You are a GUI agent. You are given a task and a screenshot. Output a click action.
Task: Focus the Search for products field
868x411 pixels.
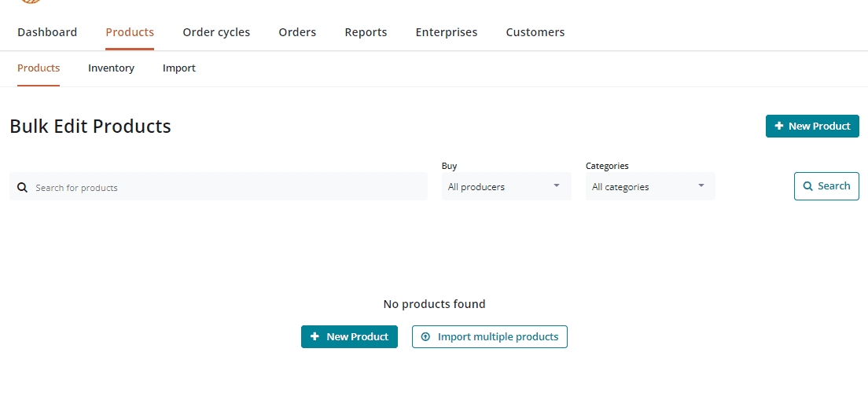[228, 188]
